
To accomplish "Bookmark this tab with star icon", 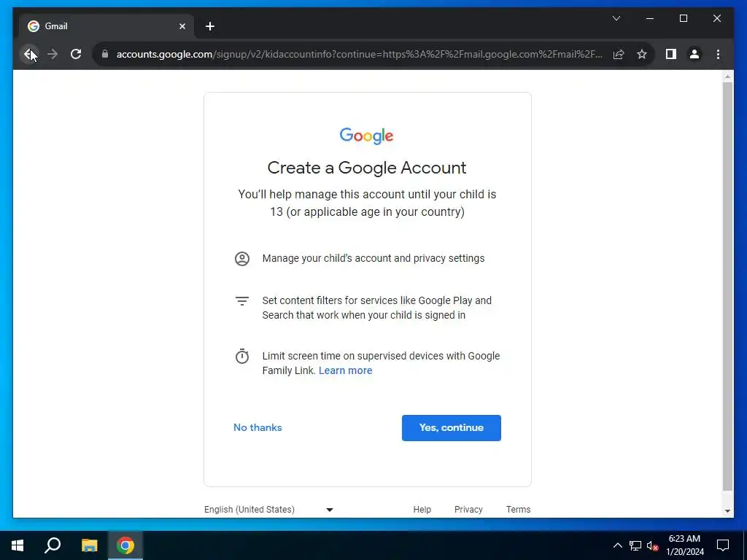I will (642, 54).
